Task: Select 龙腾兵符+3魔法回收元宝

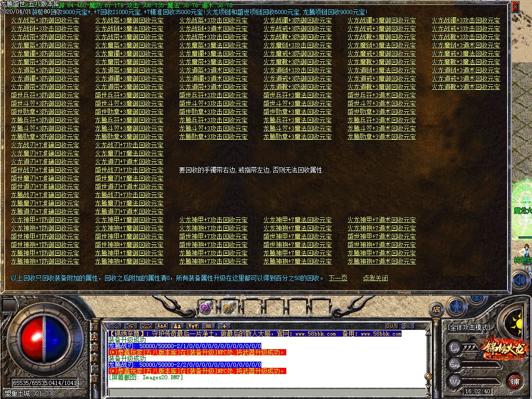Action: tap(297, 120)
